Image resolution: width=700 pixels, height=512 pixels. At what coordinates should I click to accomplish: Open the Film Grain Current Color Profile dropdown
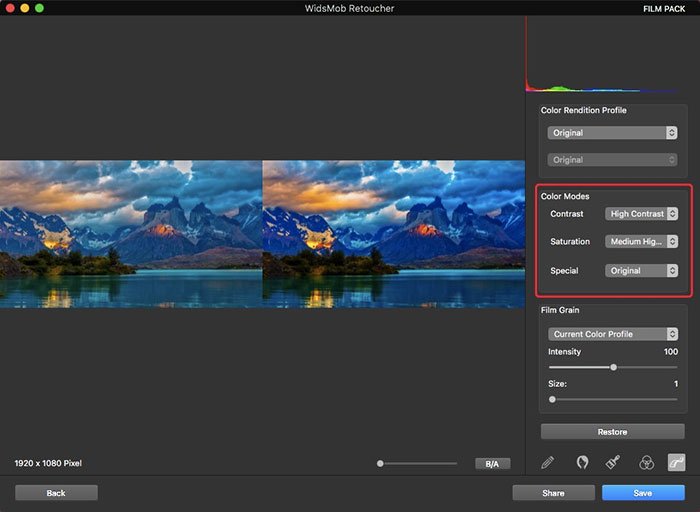pos(613,334)
